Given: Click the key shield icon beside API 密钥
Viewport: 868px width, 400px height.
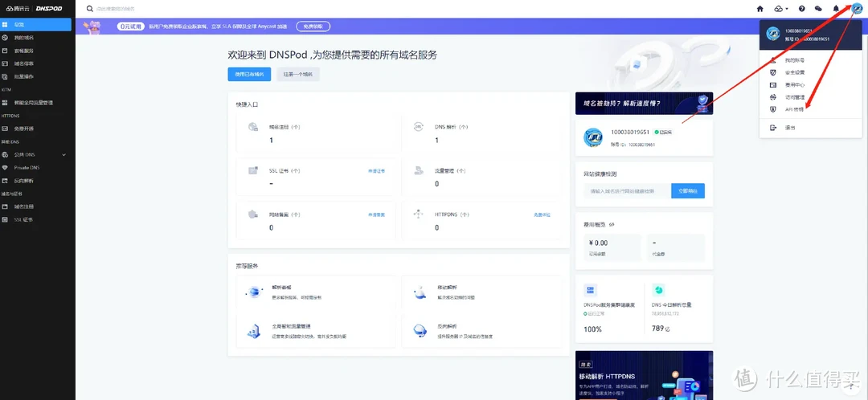Looking at the screenshot, I should point(773,109).
